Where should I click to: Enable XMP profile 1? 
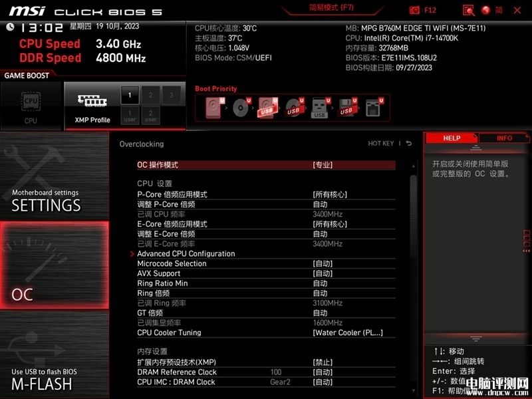point(130,95)
